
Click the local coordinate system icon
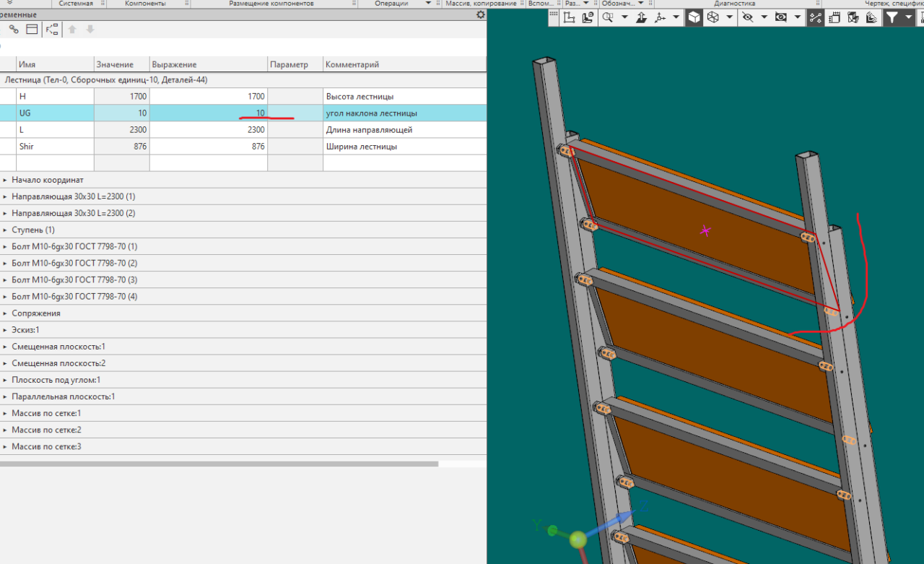[568, 17]
